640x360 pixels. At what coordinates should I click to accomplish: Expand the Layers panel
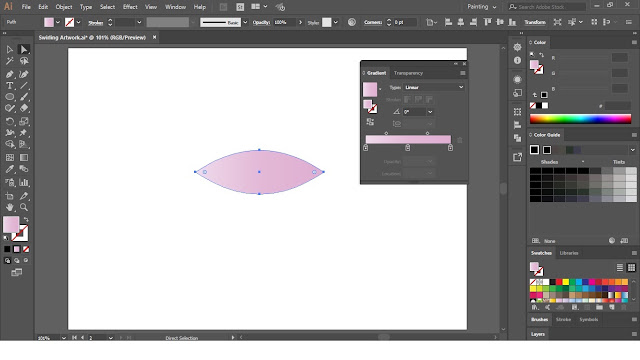click(x=538, y=334)
